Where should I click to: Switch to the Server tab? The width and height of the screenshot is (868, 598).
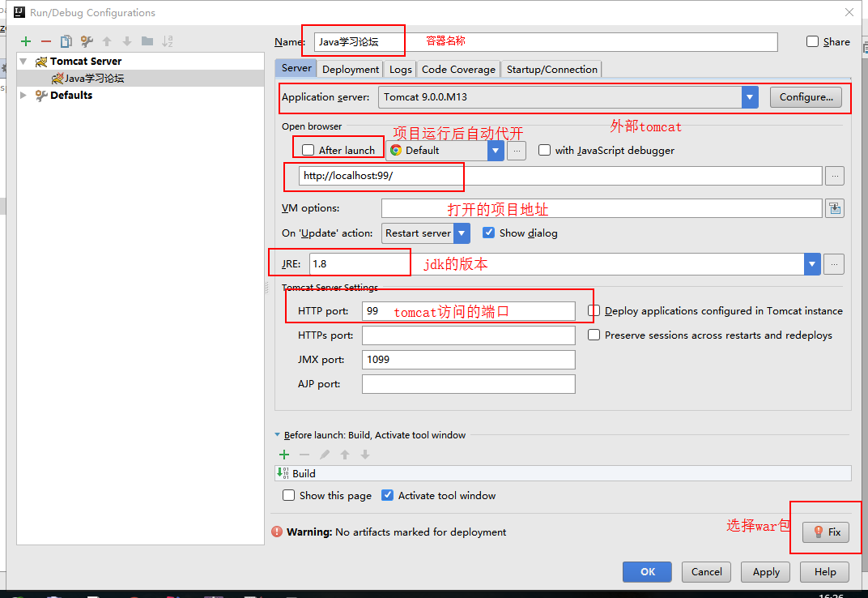[296, 68]
